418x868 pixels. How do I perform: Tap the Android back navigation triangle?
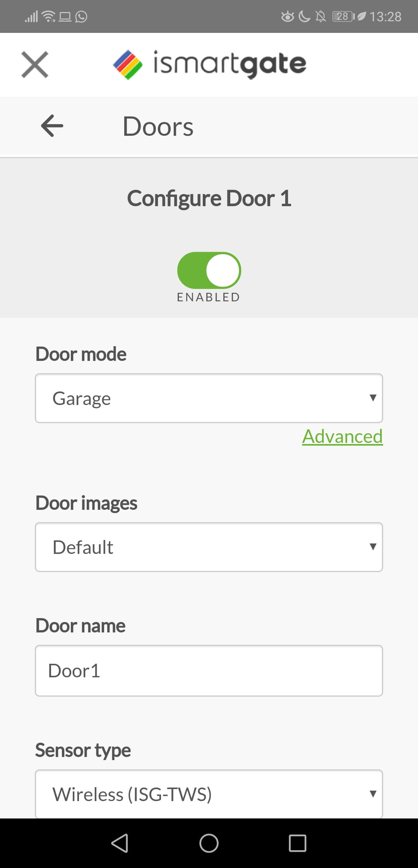(120, 843)
